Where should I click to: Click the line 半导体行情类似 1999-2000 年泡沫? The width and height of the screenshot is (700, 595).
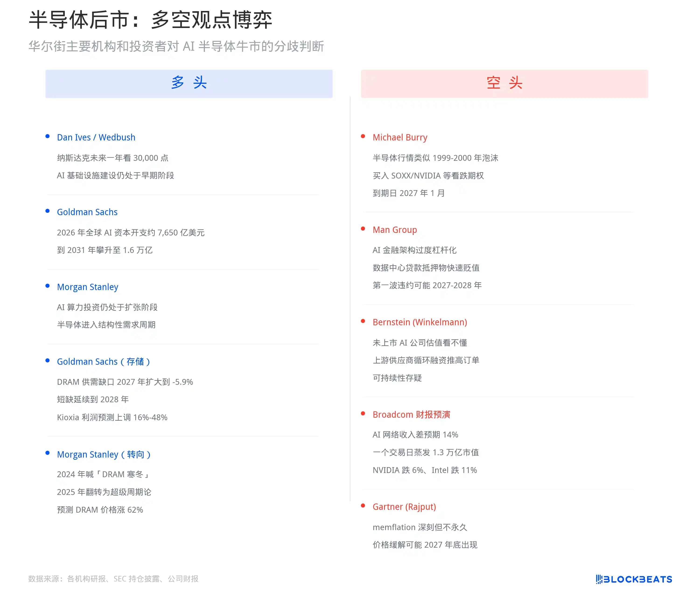(435, 158)
